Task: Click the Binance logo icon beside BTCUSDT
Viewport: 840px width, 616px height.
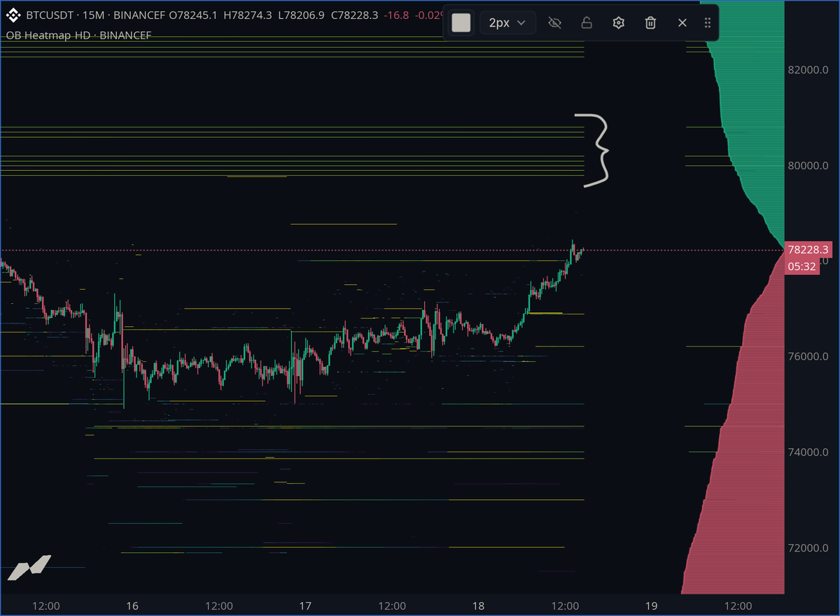Action: (13, 15)
